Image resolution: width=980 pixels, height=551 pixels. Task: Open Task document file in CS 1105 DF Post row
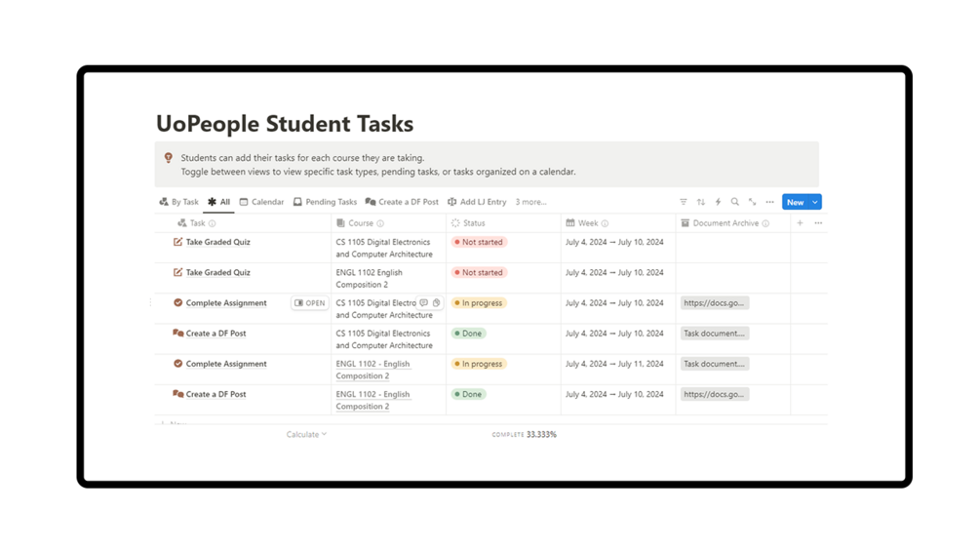pyautogui.click(x=715, y=334)
